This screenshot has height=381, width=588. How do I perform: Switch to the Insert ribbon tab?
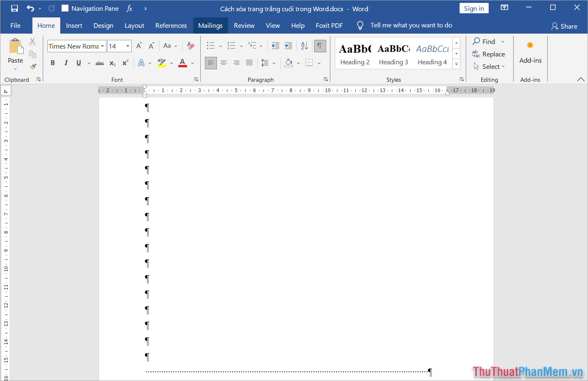[74, 26]
